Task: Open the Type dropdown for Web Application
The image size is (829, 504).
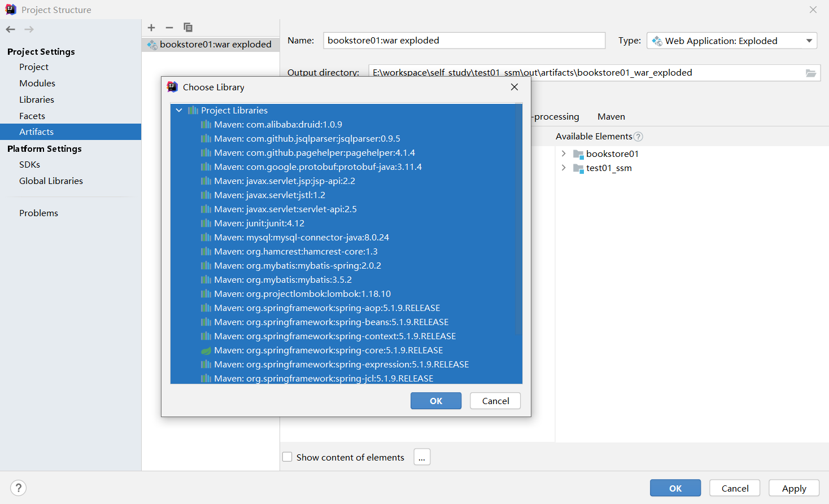Action: click(809, 41)
